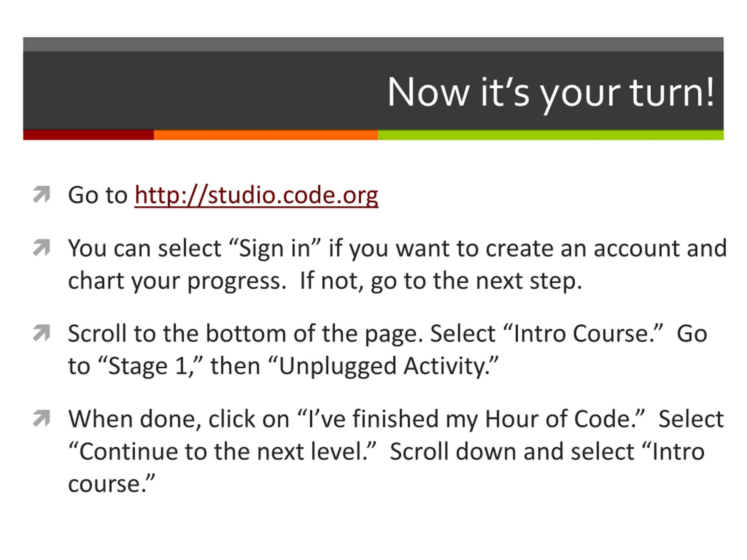Click the arrow bullet beside "Scroll to the bottom"
This screenshot has height=560, width=747.
click(x=41, y=333)
